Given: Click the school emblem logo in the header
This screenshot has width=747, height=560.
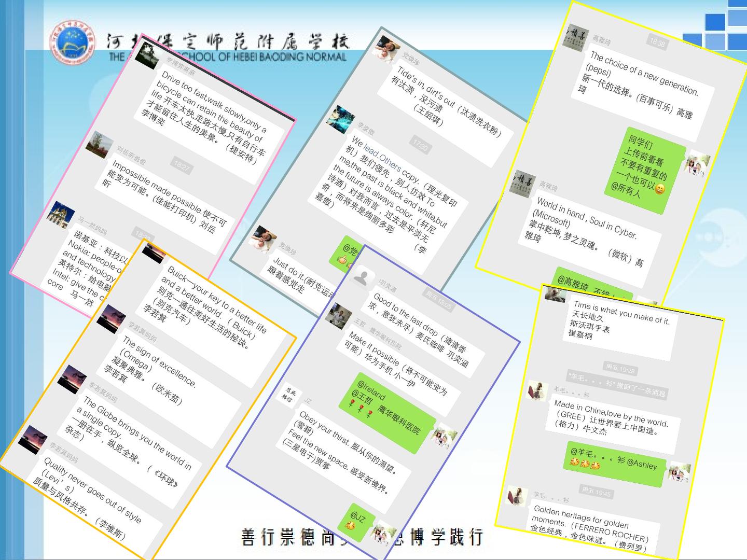Looking at the screenshot, I should (x=73, y=44).
